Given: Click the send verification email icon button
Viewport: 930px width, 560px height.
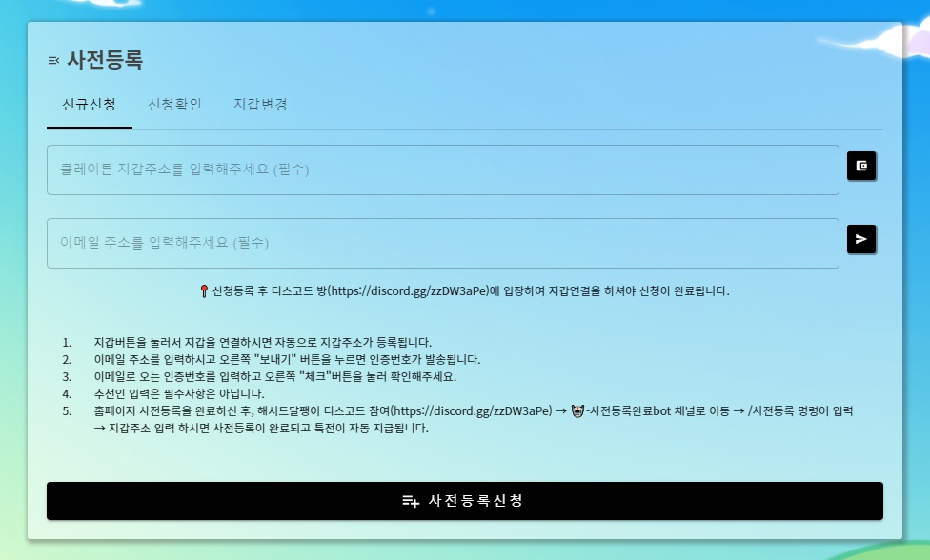Looking at the screenshot, I should tap(861, 239).
